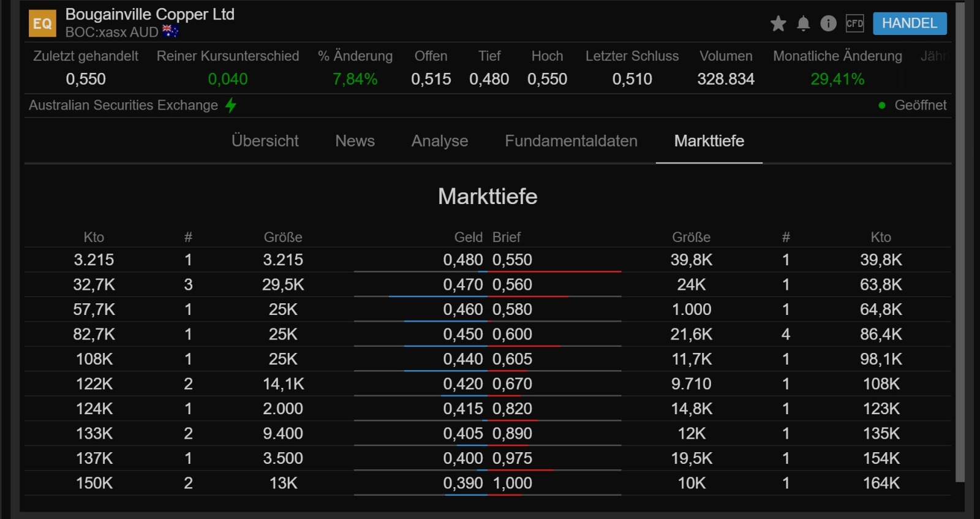Click the Bougainville Copper Ltd title
980x519 pixels.
tap(150, 14)
